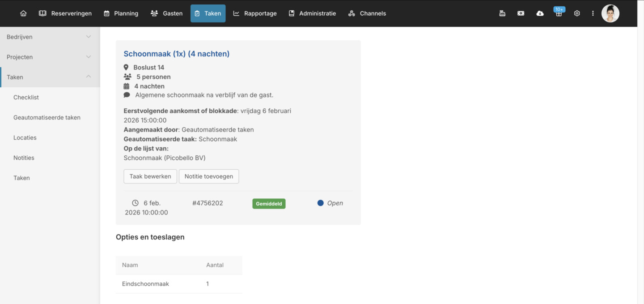644x304 pixels.
Task: Open the Schoonmaak (1x) task title link
Action: click(176, 54)
